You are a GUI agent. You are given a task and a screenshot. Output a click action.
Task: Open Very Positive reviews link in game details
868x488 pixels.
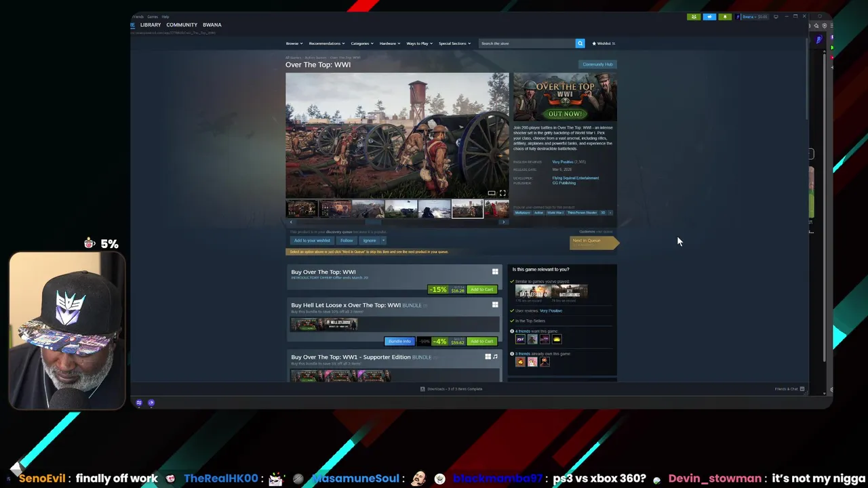pos(562,162)
